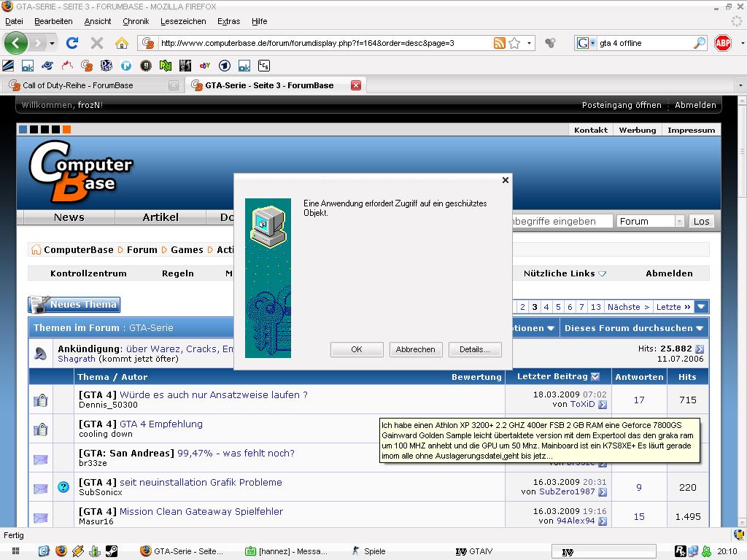Open the News site tab

click(69, 217)
